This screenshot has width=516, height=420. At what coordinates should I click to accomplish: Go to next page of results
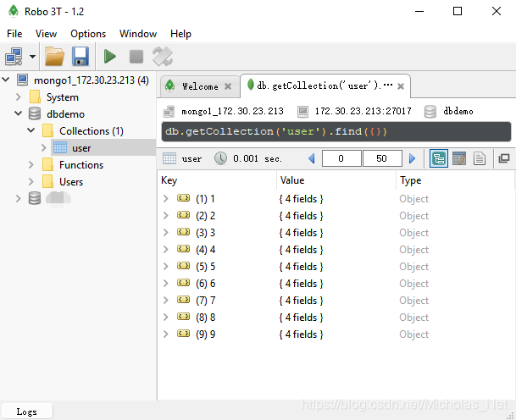(412, 158)
